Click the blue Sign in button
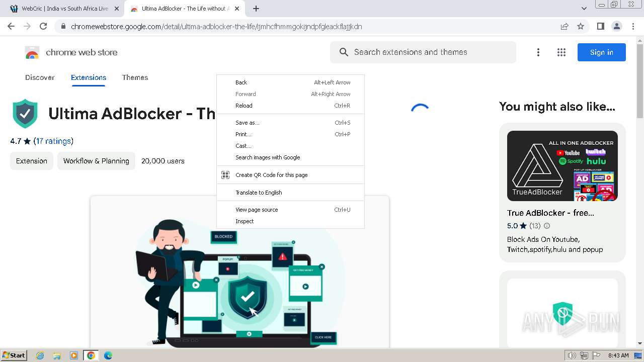The width and height of the screenshot is (644, 362). point(601,52)
